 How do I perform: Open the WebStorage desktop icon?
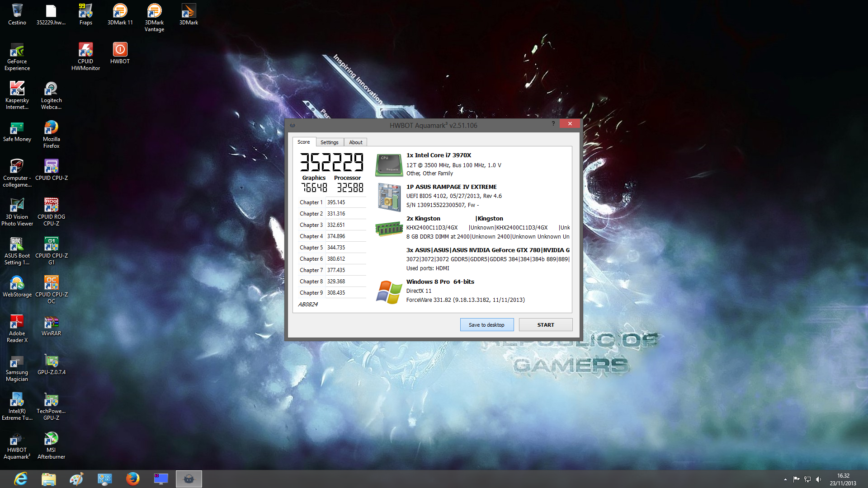[x=17, y=287]
